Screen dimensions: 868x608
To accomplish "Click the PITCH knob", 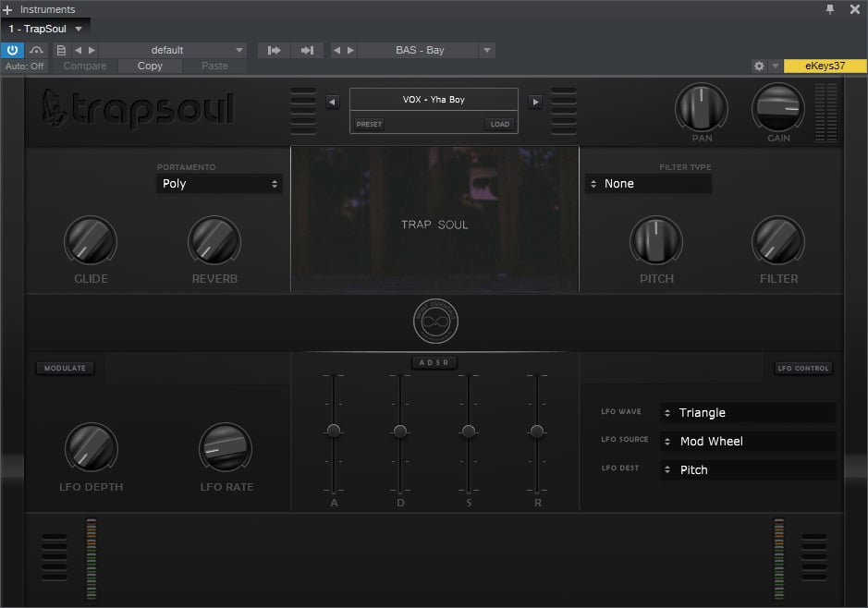I will click(656, 241).
